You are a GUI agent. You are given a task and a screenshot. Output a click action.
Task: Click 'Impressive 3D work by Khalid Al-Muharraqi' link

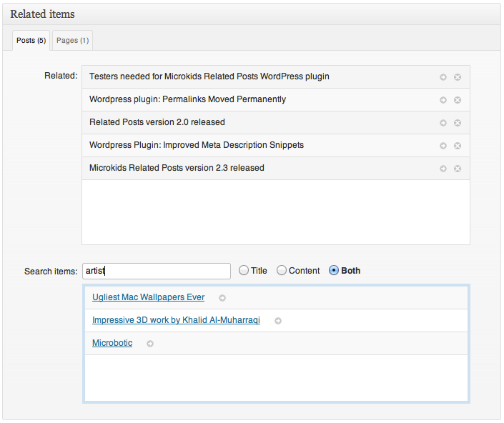click(x=176, y=320)
